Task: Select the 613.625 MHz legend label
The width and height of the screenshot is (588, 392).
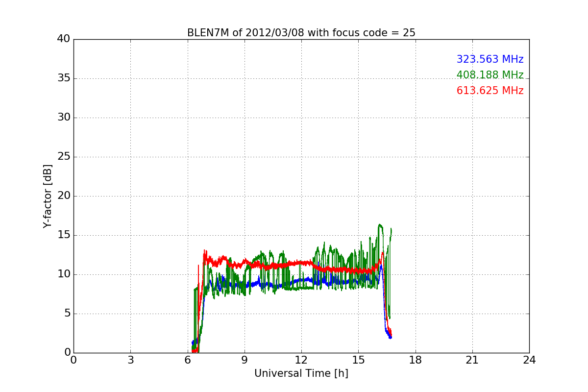Action: click(x=490, y=91)
